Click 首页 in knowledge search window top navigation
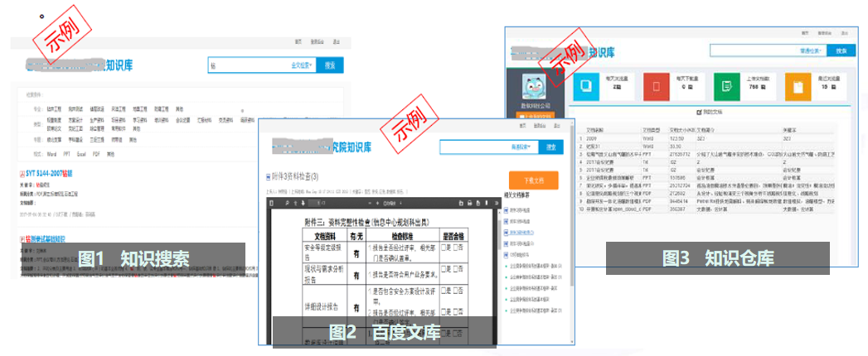 pos(298,42)
